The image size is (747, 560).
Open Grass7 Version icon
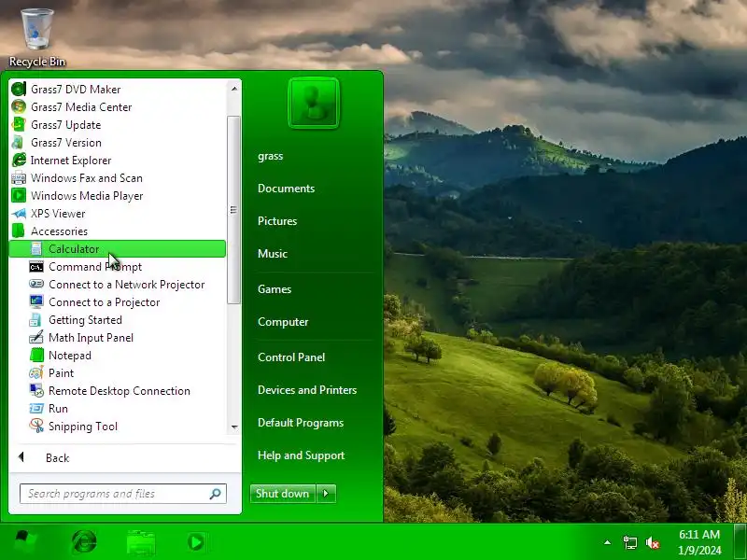pyautogui.click(x=18, y=143)
